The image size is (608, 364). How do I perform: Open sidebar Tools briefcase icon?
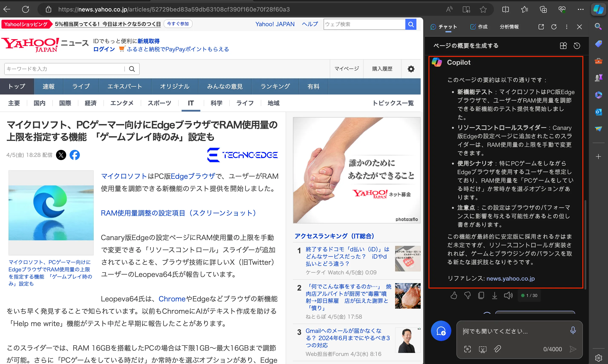click(598, 61)
